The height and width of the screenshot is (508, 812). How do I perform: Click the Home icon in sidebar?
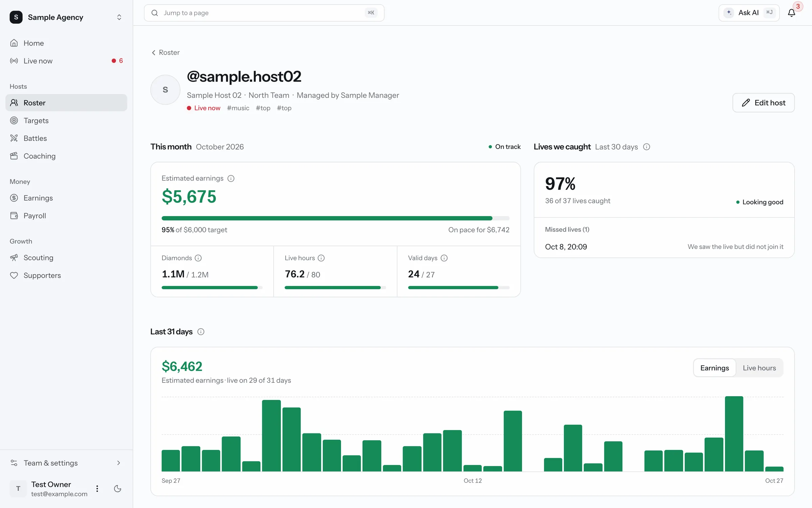point(14,43)
